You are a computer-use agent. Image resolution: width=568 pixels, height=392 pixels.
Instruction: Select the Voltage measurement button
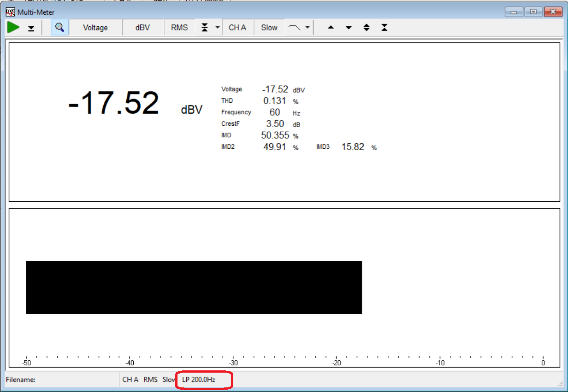[x=95, y=28]
